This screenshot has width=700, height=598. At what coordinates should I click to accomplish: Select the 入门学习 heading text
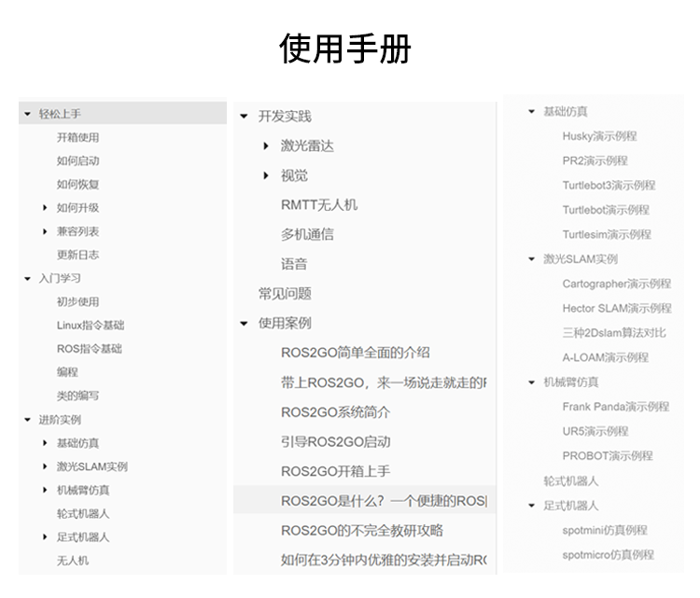coord(60,279)
